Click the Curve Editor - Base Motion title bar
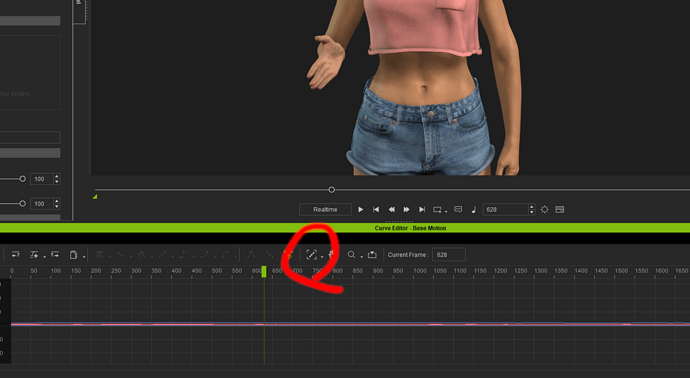The image size is (690, 378). point(345,228)
